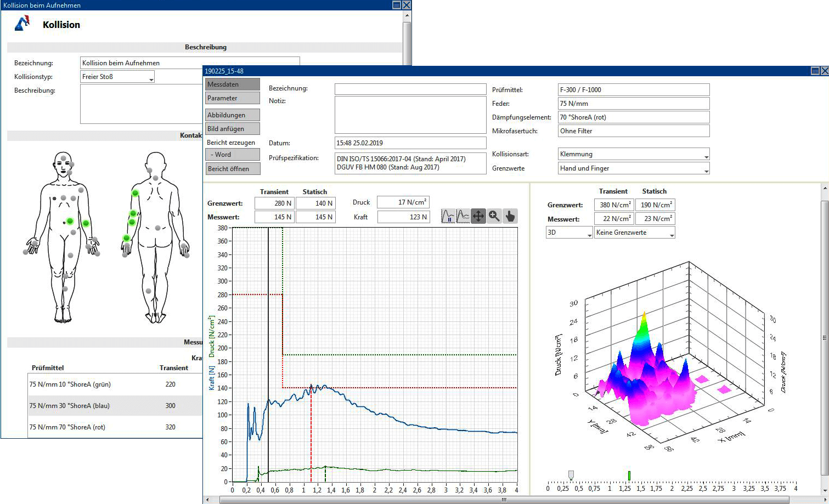Expand the Kollisionsart dropdown set to Klemmung
This screenshot has width=829, height=504.
coord(634,155)
